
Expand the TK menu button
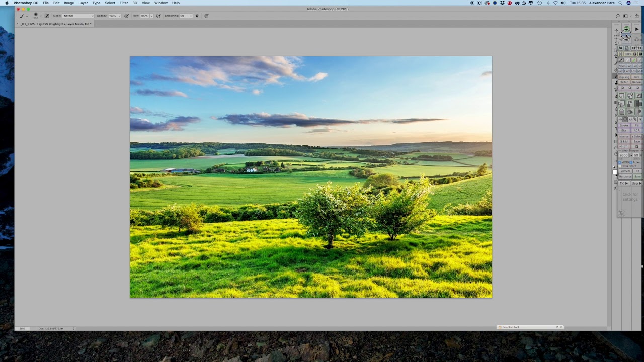coord(624,184)
